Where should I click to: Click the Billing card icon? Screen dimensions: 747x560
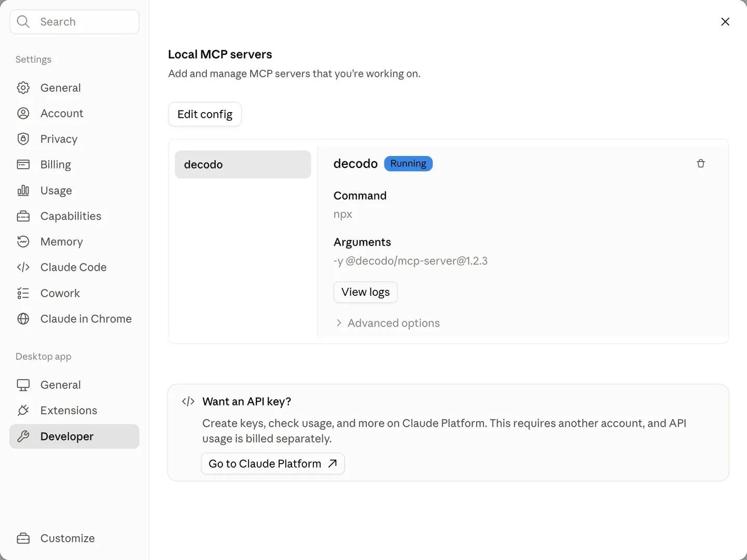[x=23, y=164]
